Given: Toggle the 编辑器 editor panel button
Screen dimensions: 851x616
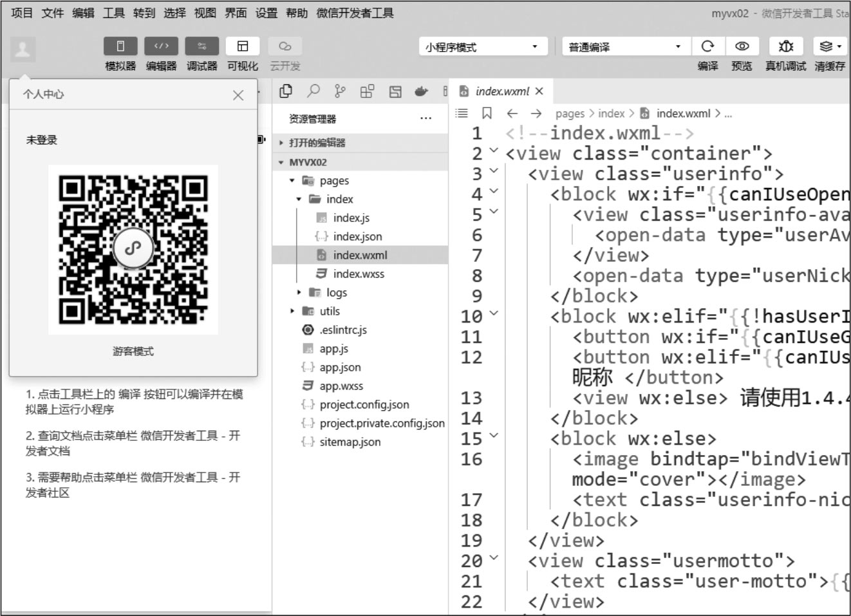Looking at the screenshot, I should coord(161,46).
